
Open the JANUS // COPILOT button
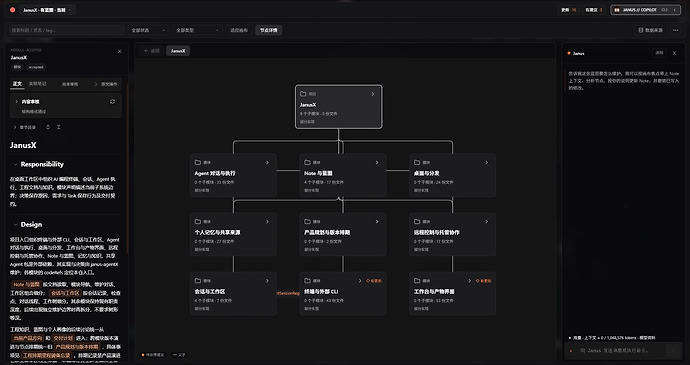645,10
